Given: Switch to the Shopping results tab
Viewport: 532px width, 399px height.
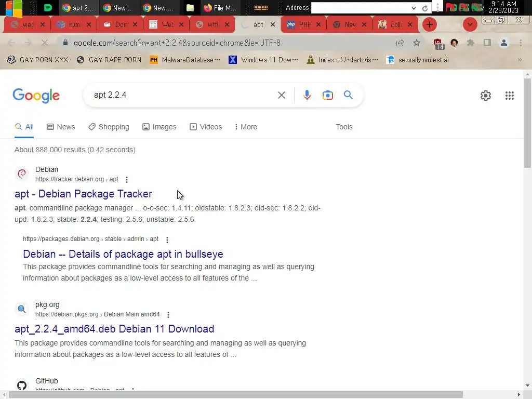Looking at the screenshot, I should tap(109, 127).
